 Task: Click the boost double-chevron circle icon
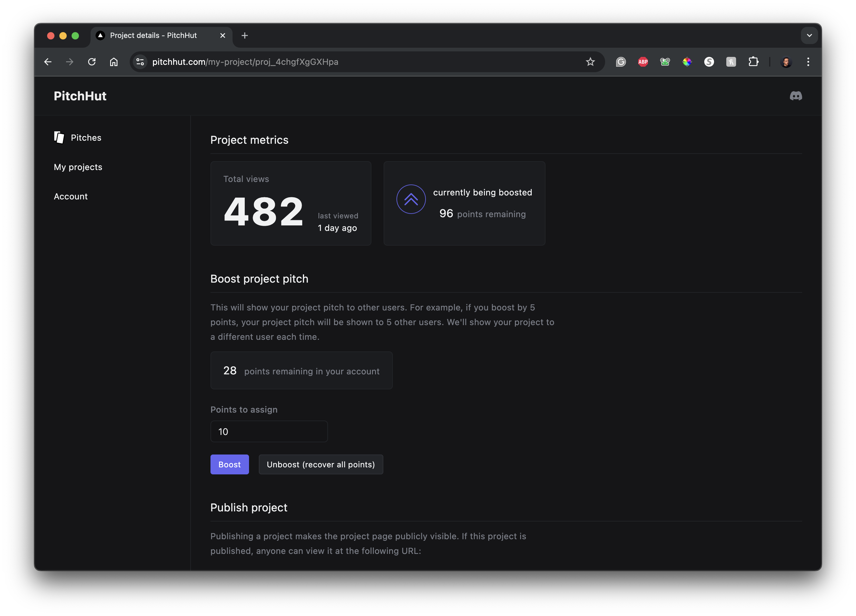411,199
